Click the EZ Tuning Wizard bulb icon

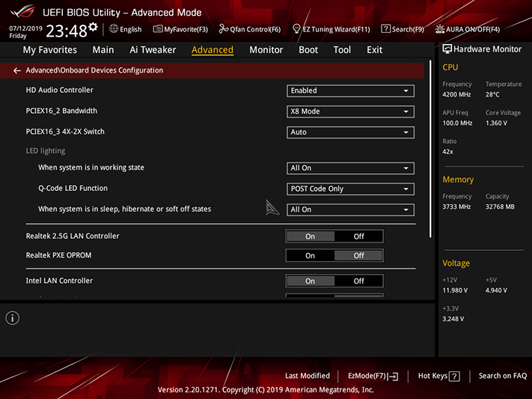click(296, 29)
